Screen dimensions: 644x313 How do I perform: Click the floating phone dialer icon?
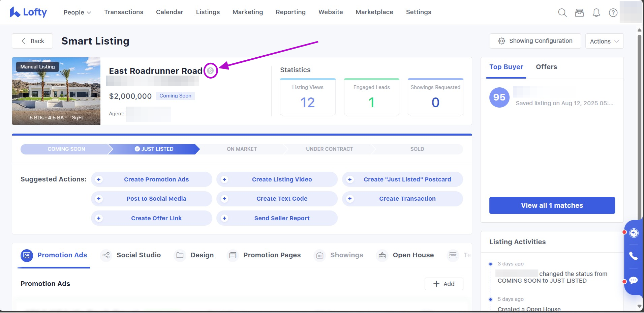[634, 256]
